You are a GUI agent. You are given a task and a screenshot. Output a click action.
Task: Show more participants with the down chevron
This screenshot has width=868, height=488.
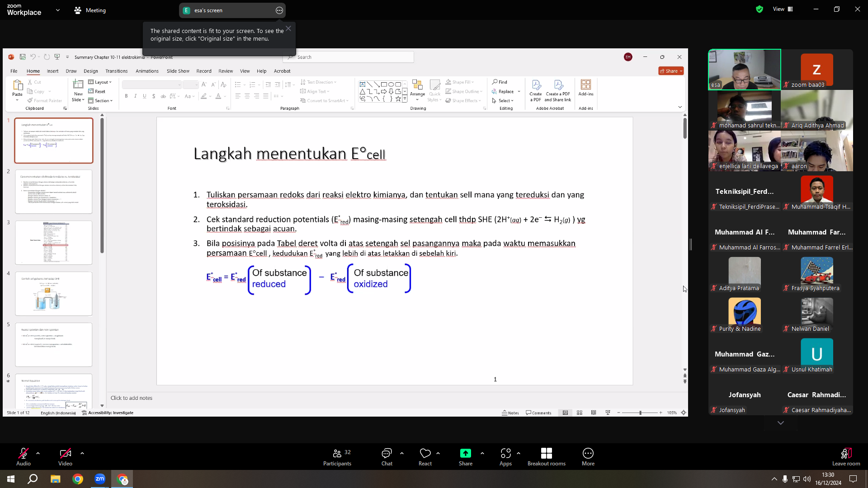(x=781, y=423)
